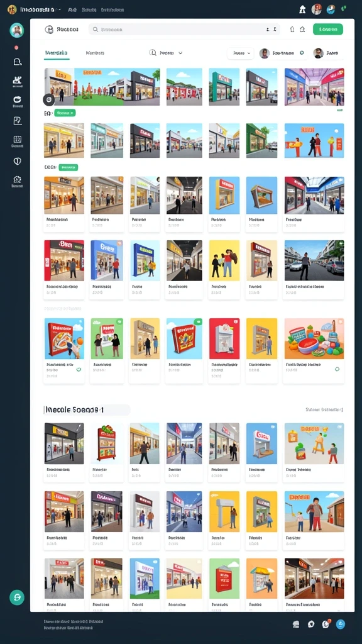This screenshot has width=362, height=644.
Task: Expand the green tag dropdown under the first banner
Action: [x=65, y=113]
